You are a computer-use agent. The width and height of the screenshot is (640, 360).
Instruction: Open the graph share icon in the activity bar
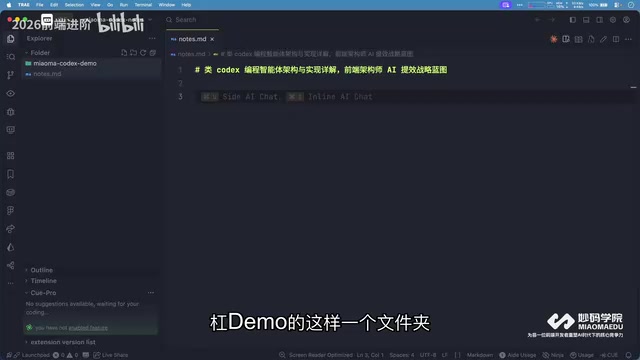click(11, 265)
